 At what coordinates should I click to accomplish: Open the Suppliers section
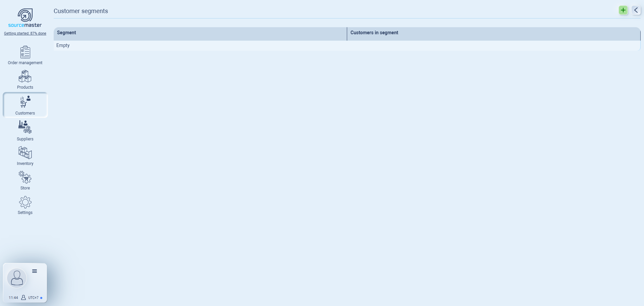click(25, 131)
